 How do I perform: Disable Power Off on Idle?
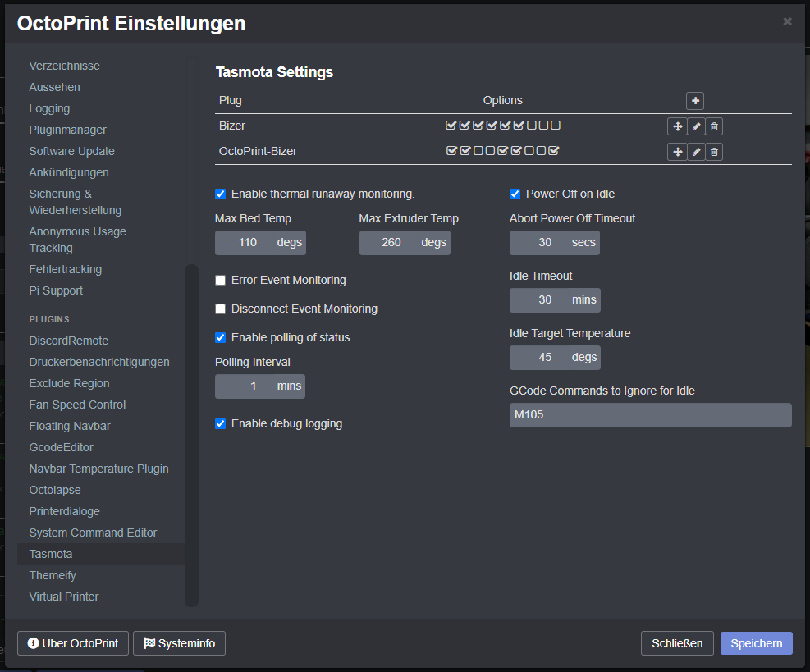(x=515, y=194)
